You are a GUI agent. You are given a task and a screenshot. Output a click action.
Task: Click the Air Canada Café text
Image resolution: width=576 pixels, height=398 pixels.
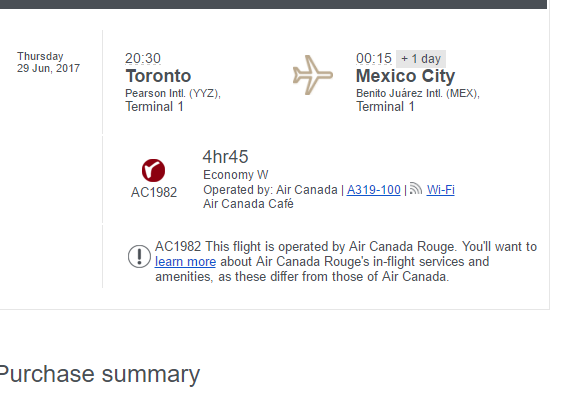pyautogui.click(x=248, y=204)
